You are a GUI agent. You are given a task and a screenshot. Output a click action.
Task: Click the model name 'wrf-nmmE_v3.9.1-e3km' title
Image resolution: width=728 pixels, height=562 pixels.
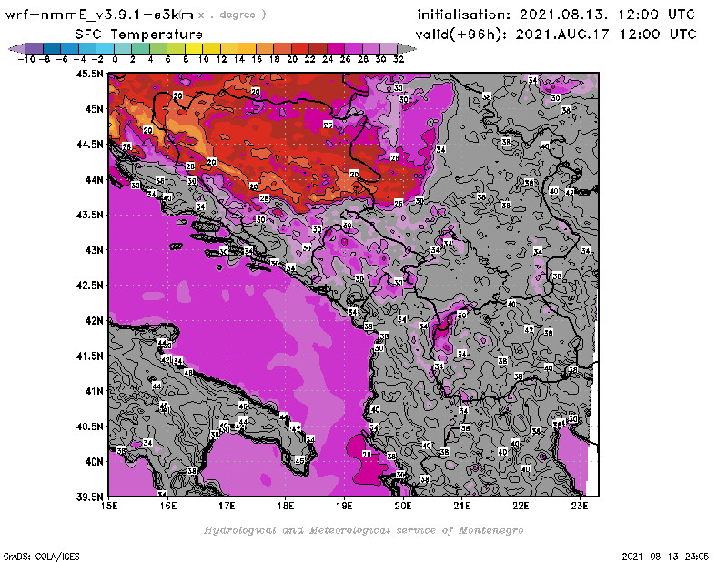click(x=99, y=15)
